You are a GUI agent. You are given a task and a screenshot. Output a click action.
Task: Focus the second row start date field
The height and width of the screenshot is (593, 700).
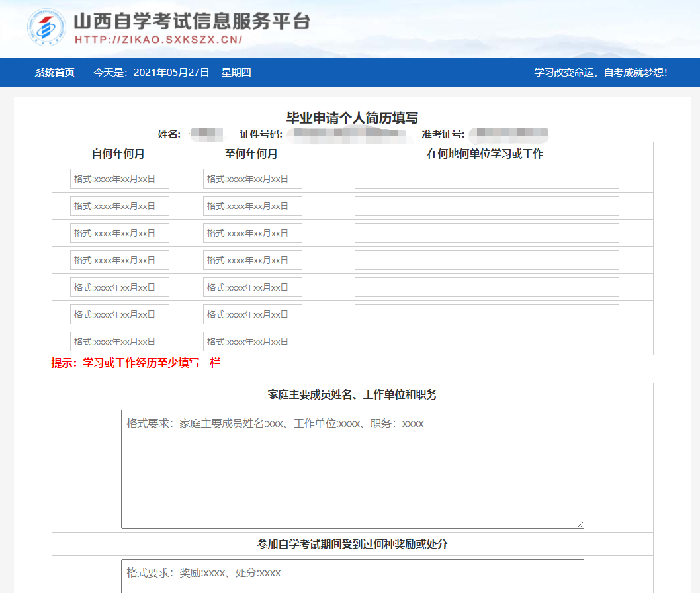[x=120, y=205]
